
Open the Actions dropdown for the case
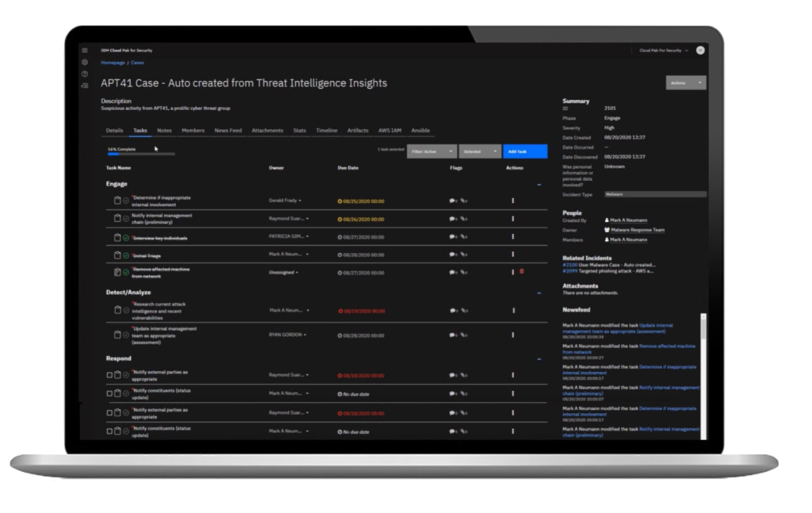point(686,82)
